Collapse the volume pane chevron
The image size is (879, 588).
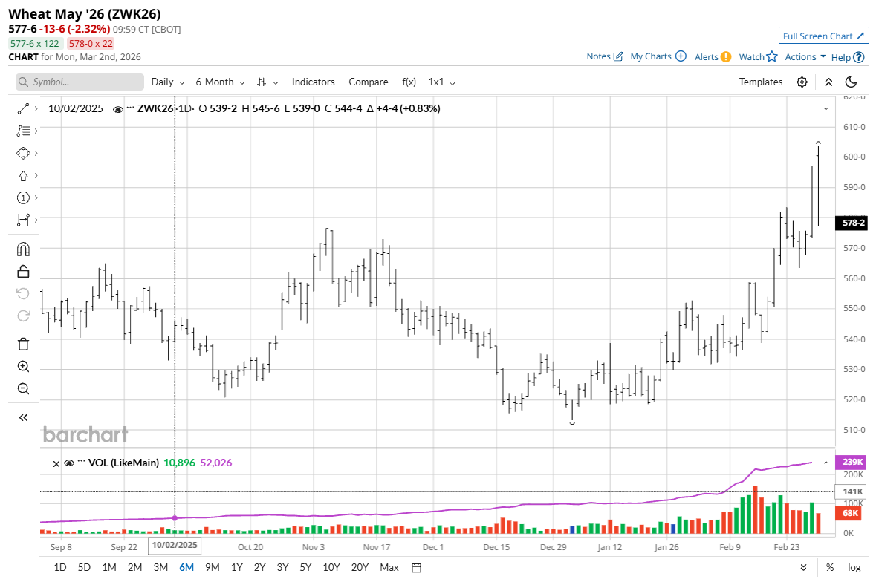[826, 463]
